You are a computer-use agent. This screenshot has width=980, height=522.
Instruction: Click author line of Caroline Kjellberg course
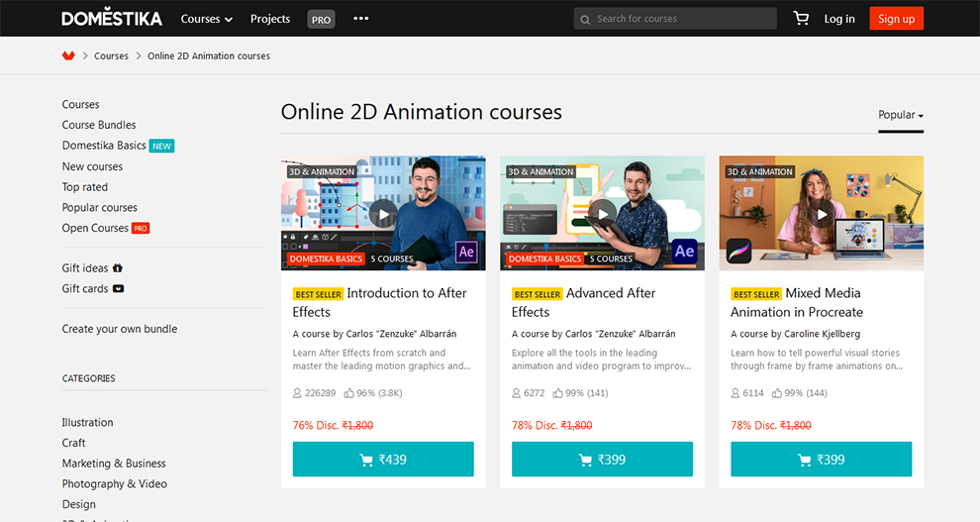(x=796, y=334)
